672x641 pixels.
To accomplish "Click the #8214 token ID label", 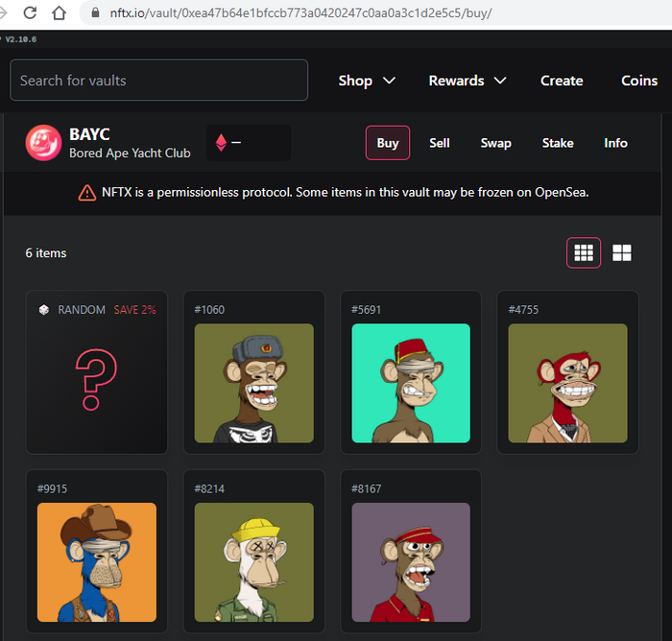I will 209,488.
